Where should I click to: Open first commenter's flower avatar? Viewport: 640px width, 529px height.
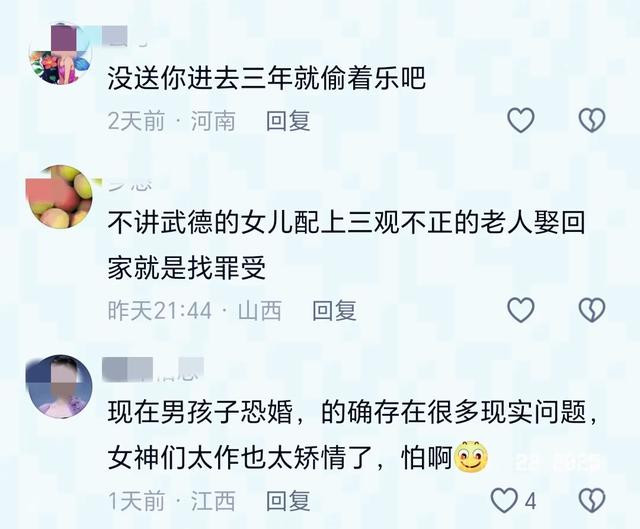click(59, 54)
